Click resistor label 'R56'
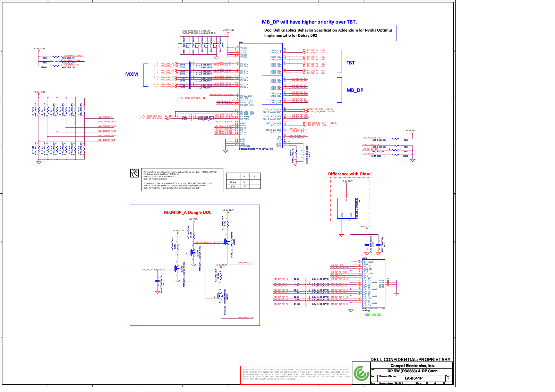 (x=405, y=140)
